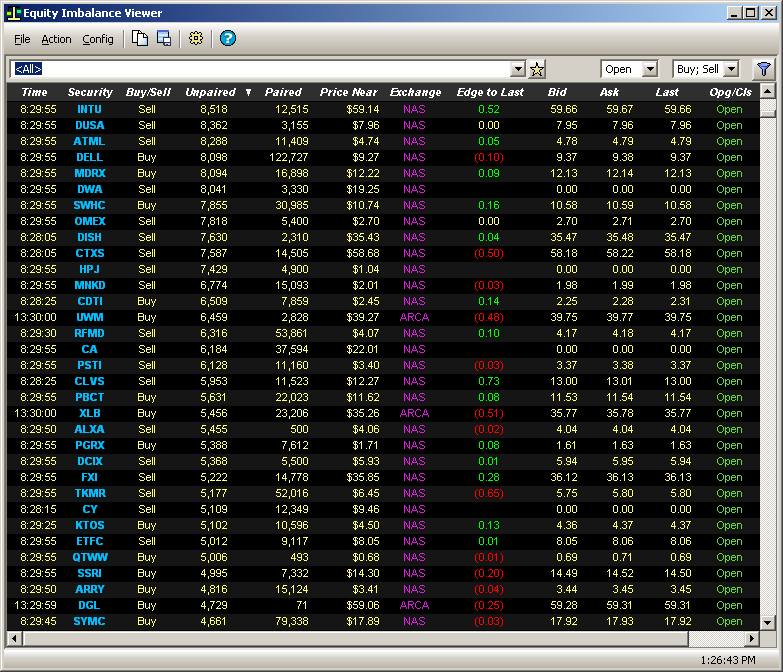Open the Action menu
The height and width of the screenshot is (672, 783).
click(56, 39)
